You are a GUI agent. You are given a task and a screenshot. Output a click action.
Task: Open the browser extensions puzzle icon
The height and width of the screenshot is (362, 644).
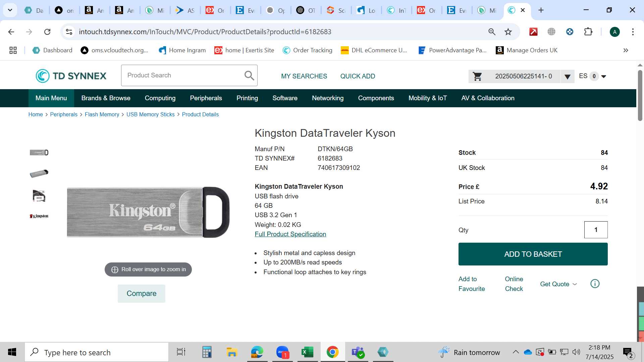(x=588, y=32)
